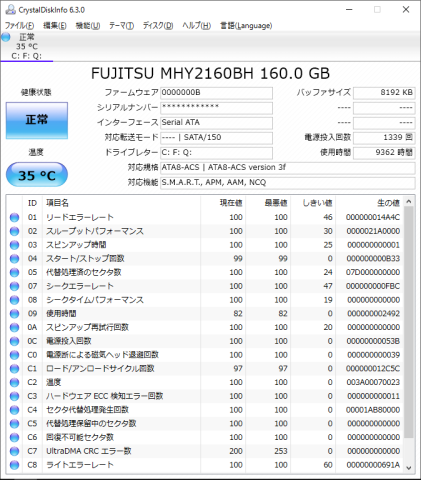The height and width of the screenshot is (480, 421).
Task: Open the ディスク(D) menu
Action: 158,26
